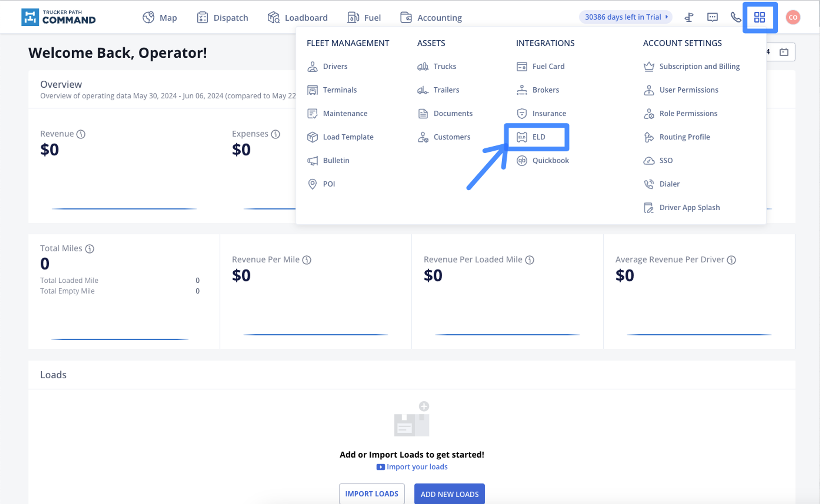Image resolution: width=820 pixels, height=504 pixels.
Task: Expand the days left in Trial pill
Action: pyautogui.click(x=626, y=17)
